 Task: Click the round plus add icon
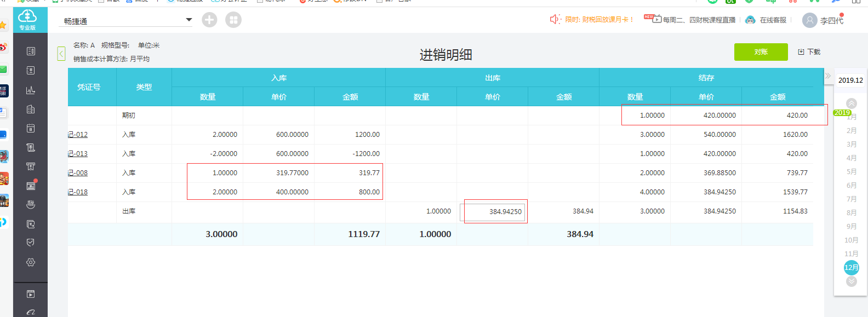tap(209, 20)
